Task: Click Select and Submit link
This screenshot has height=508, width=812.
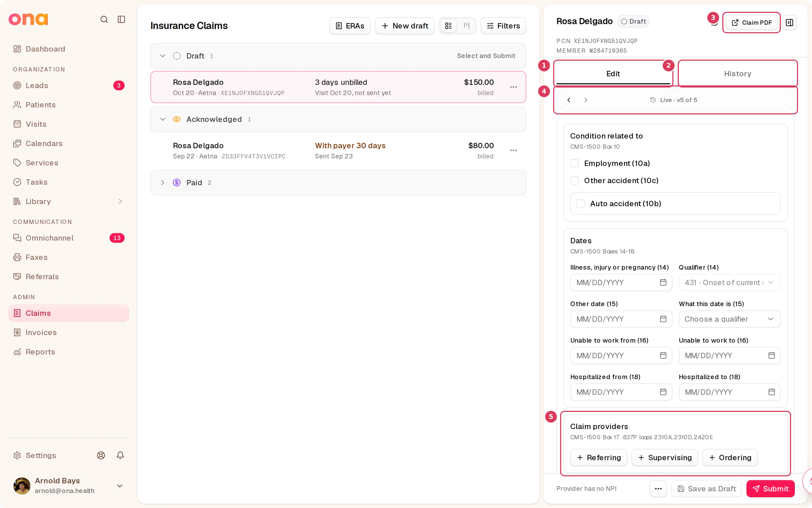Action: click(x=486, y=56)
